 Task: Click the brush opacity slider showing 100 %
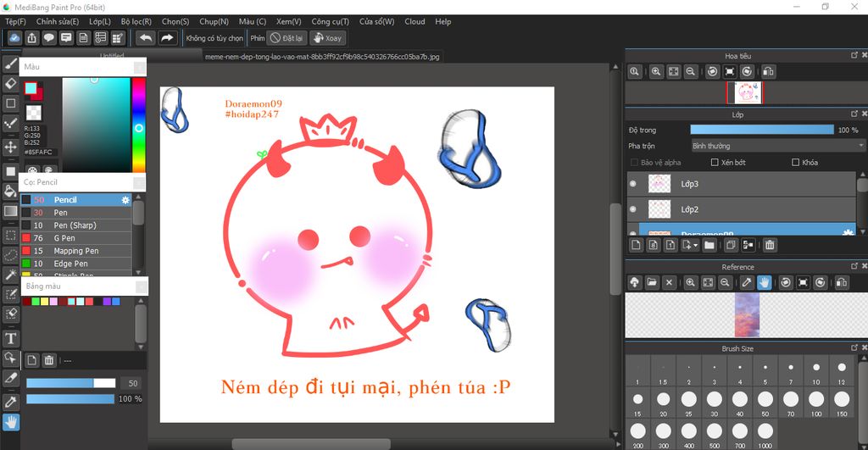(x=70, y=398)
